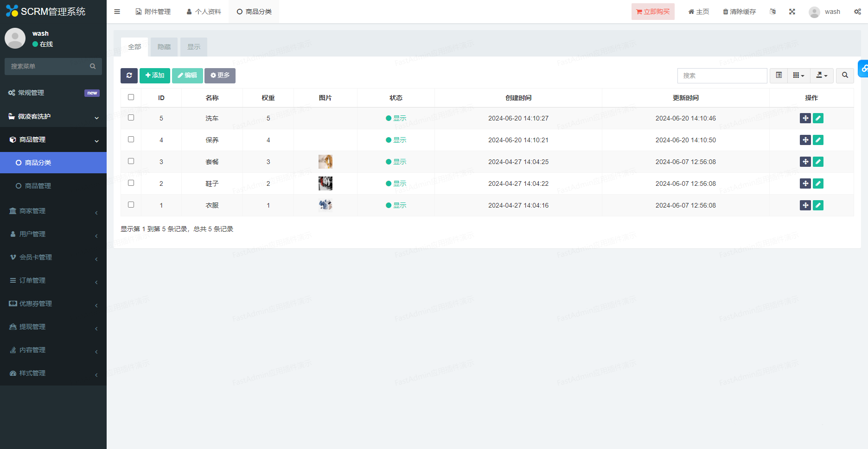The image size is (868, 449).
Task: Check the checkbox for row ID 3
Action: pyautogui.click(x=131, y=161)
